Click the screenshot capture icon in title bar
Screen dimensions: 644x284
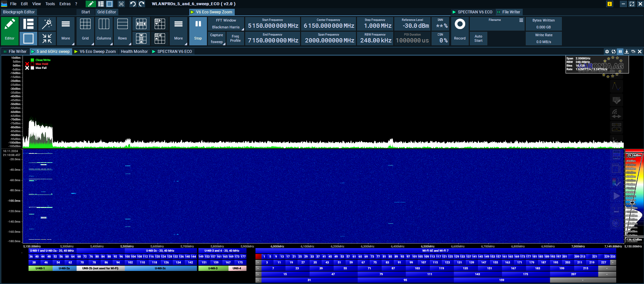pos(121,4)
